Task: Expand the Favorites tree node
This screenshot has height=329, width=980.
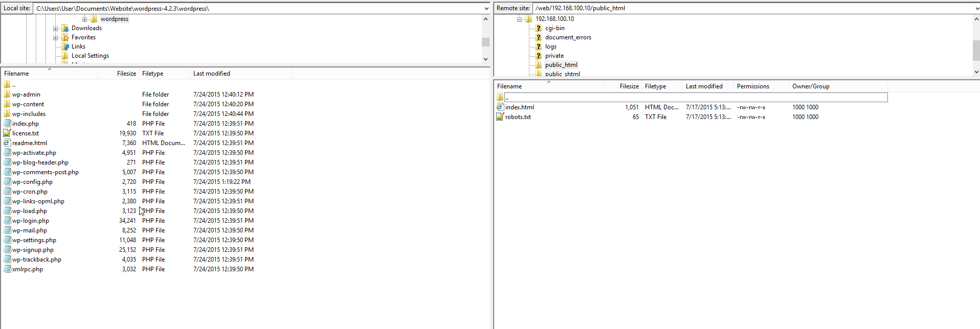Action: click(55, 38)
